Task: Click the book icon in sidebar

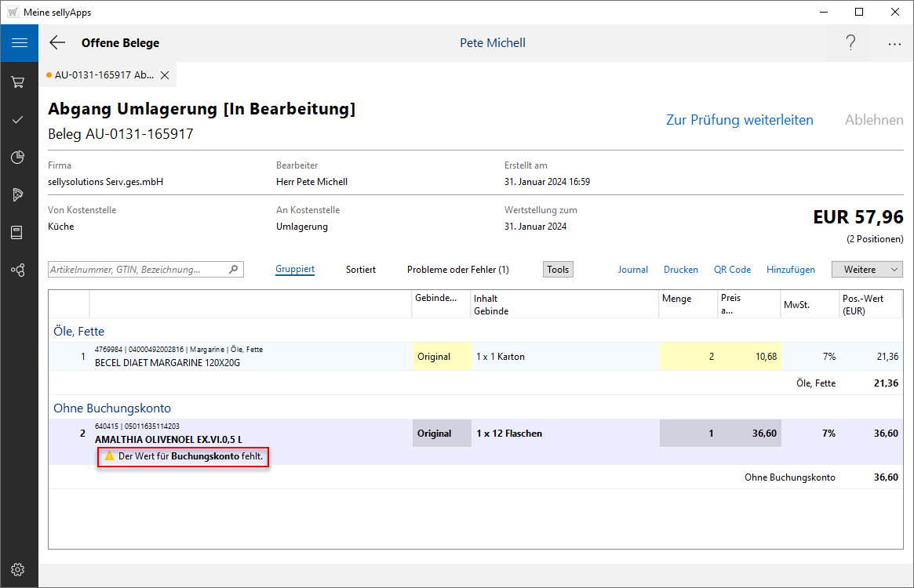Action: pyautogui.click(x=19, y=232)
